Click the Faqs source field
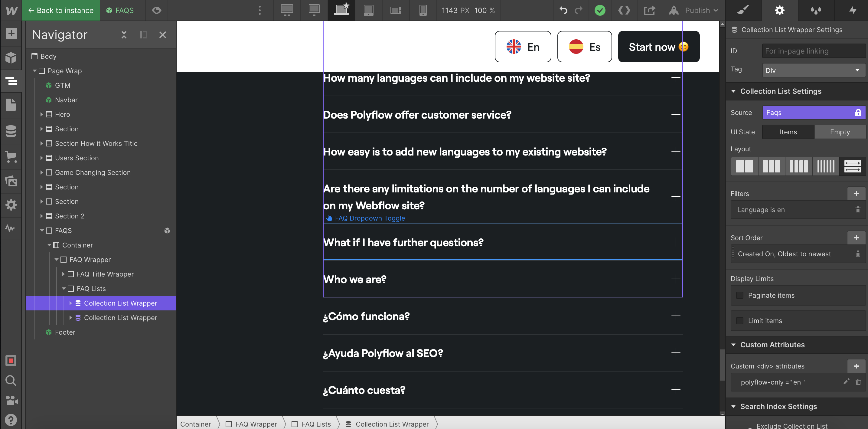The width and height of the screenshot is (868, 429). pos(814,113)
